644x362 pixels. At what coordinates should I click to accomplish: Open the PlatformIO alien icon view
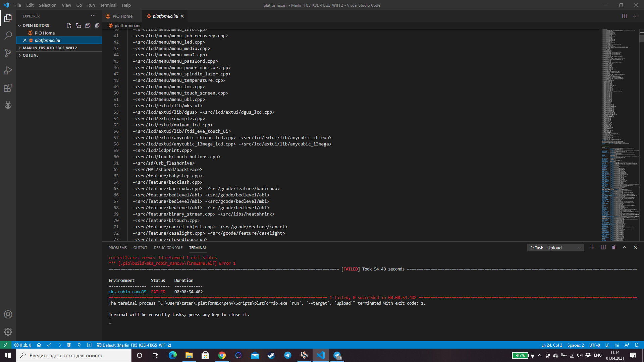click(x=8, y=105)
